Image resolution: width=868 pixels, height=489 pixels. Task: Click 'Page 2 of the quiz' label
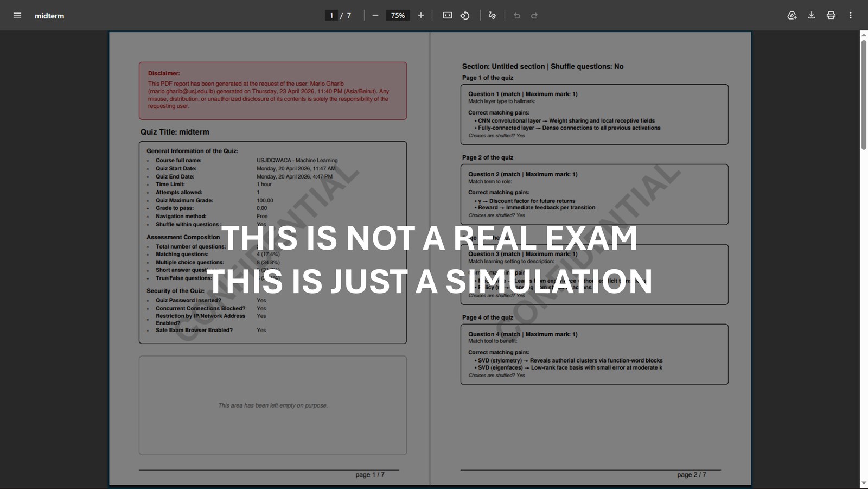(x=488, y=158)
